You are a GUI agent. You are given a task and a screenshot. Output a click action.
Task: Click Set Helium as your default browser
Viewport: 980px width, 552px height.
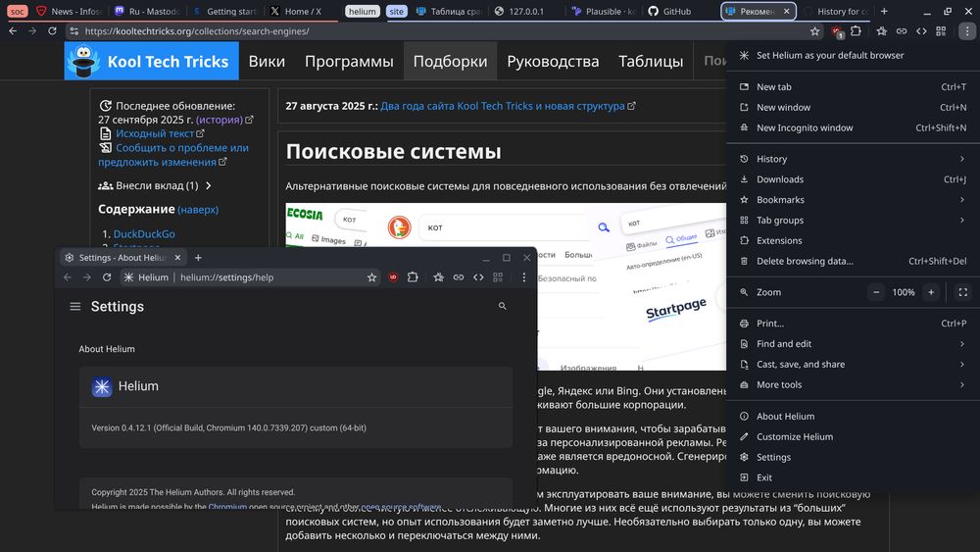click(854, 55)
